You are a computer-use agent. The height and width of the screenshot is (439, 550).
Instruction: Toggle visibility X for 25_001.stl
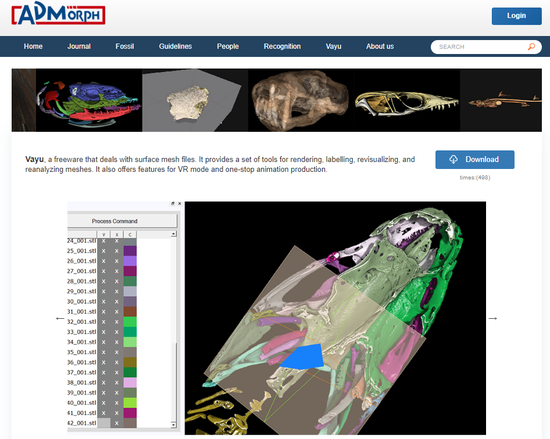103,251
